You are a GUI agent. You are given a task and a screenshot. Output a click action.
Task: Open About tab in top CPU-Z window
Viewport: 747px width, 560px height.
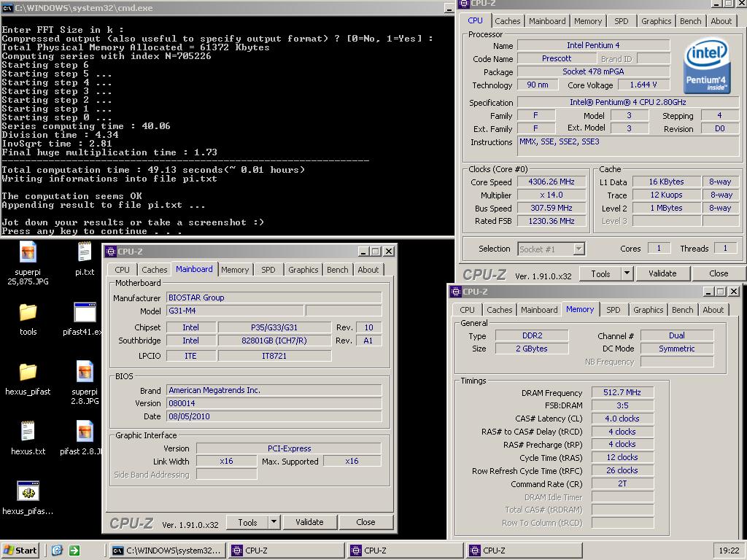click(x=721, y=21)
